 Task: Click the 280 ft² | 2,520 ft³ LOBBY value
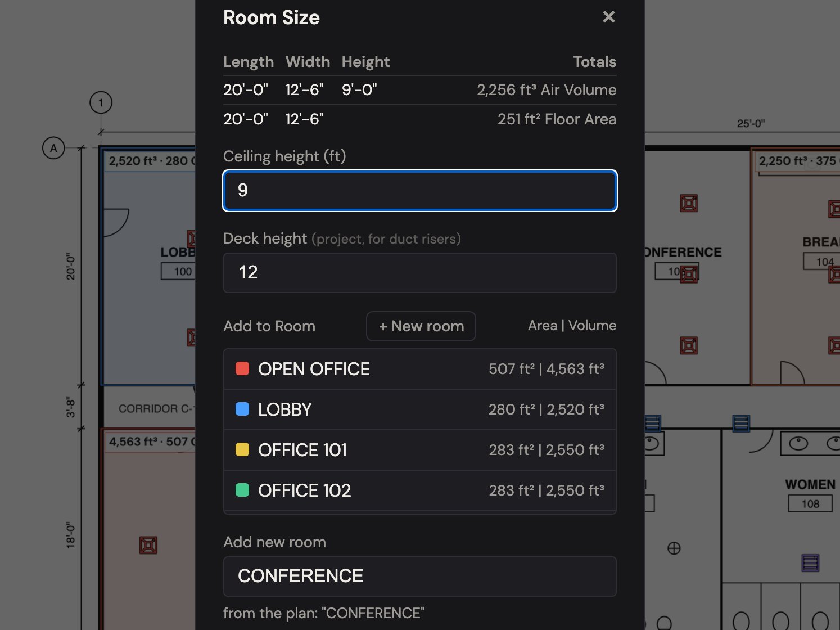tap(547, 409)
